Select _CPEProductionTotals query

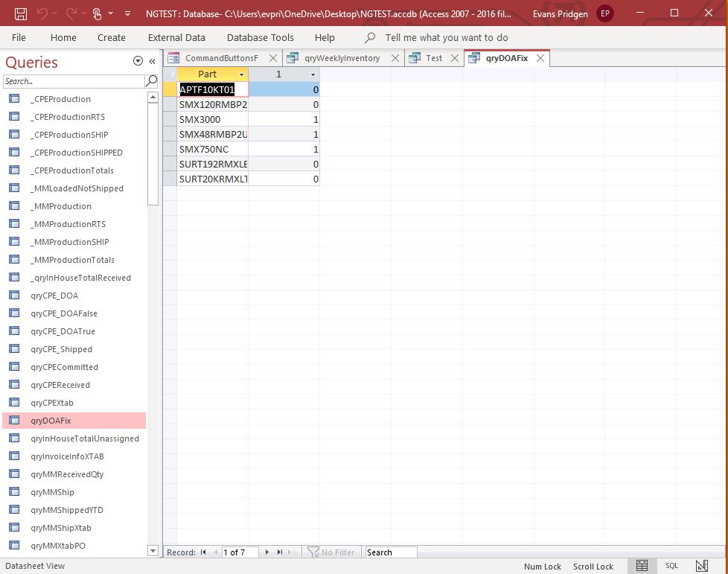coord(74,170)
